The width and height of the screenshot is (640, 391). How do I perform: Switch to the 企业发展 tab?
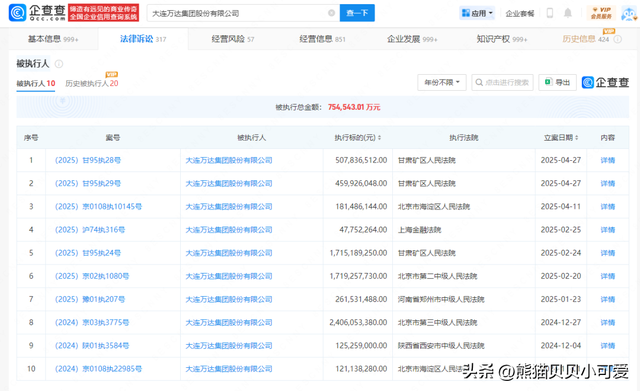coord(412,39)
